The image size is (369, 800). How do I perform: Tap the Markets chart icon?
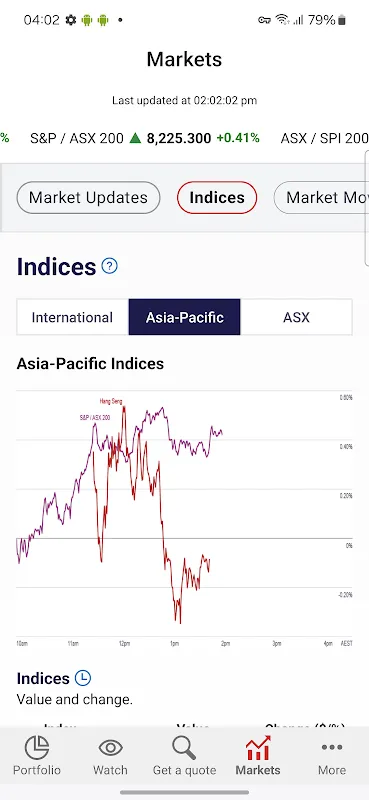click(x=258, y=748)
